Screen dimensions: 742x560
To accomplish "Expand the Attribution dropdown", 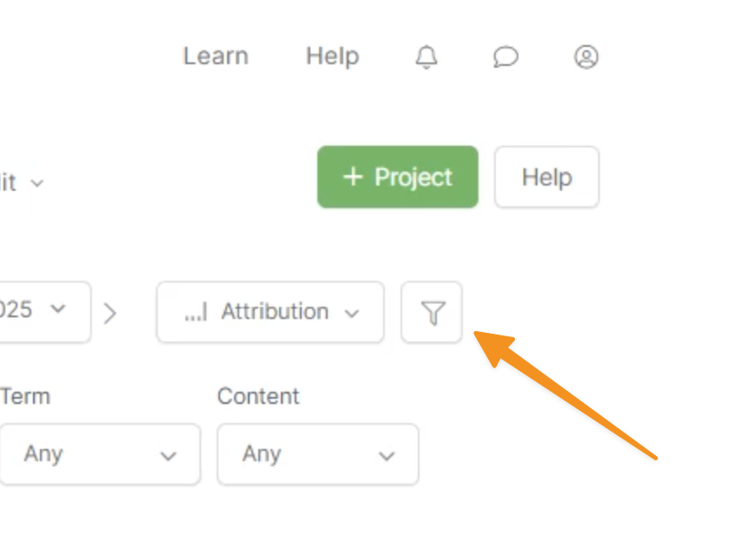I will tap(270, 312).
